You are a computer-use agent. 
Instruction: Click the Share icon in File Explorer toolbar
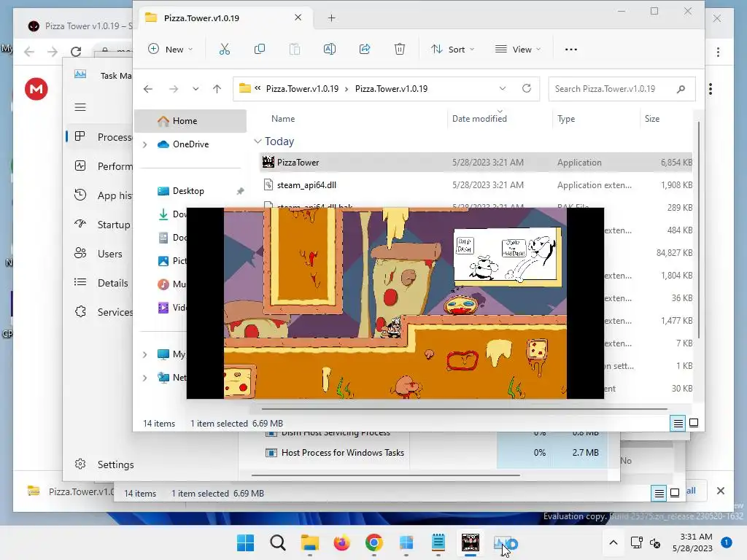365,49
